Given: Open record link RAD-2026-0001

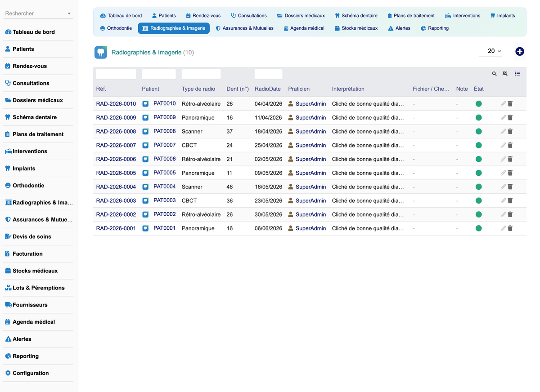Looking at the screenshot, I should pos(116,228).
